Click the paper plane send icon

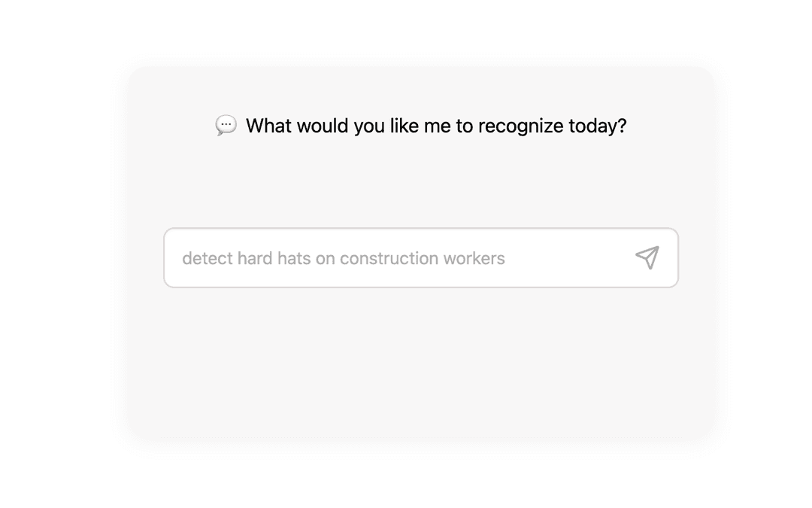point(647,257)
